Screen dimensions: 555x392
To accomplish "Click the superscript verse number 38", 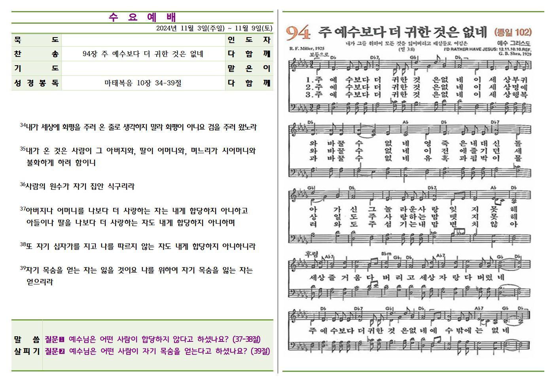I will click(23, 245).
